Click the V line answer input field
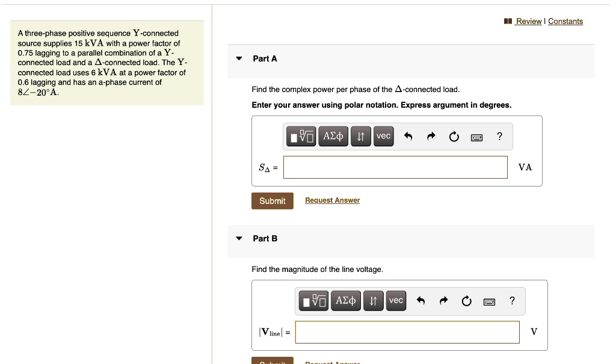The height and width of the screenshot is (364, 616). pos(407,332)
